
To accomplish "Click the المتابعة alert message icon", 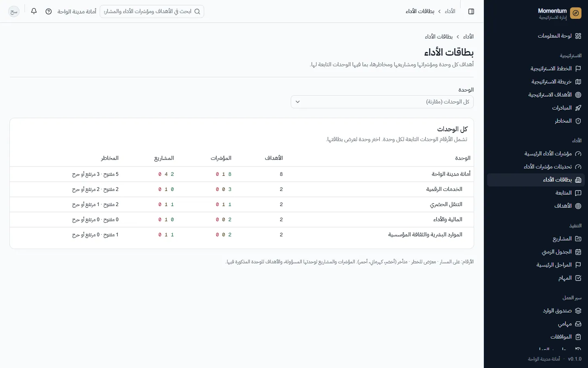I will (578, 193).
